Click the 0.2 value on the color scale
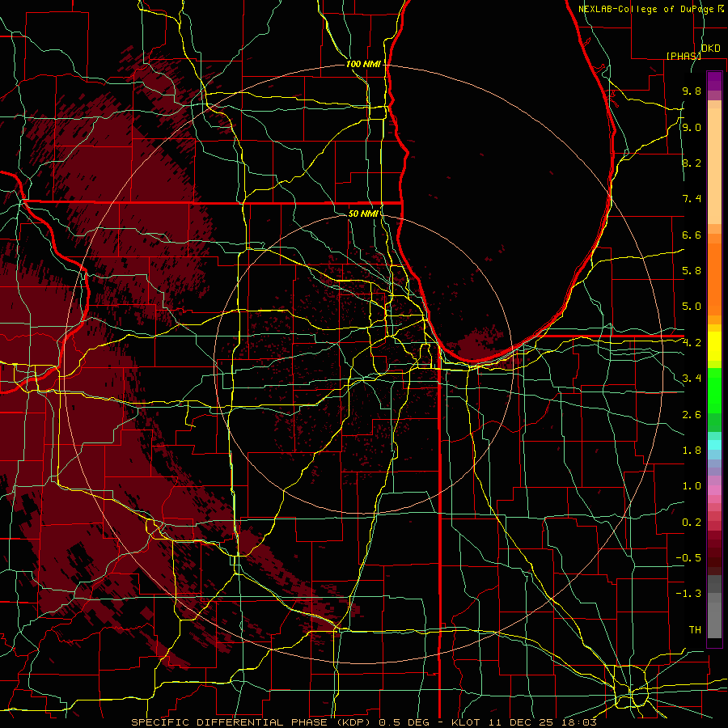 click(x=692, y=523)
